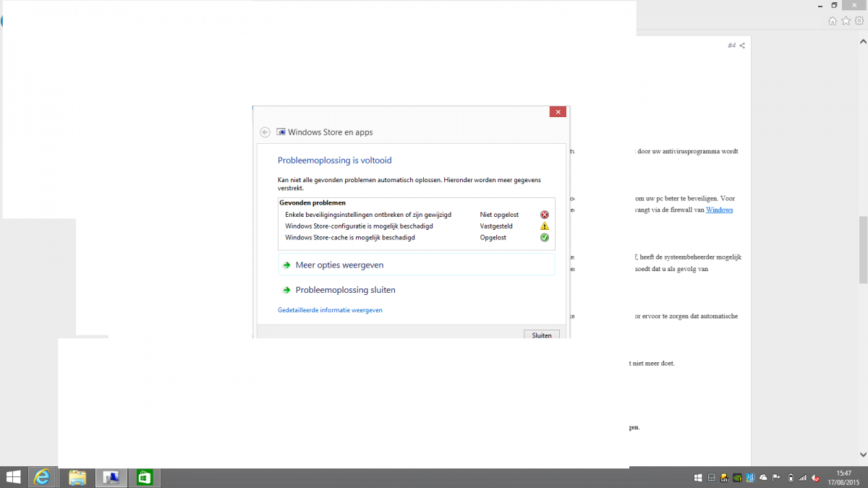
Task: Open the browser Home icon
Action: [x=833, y=21]
